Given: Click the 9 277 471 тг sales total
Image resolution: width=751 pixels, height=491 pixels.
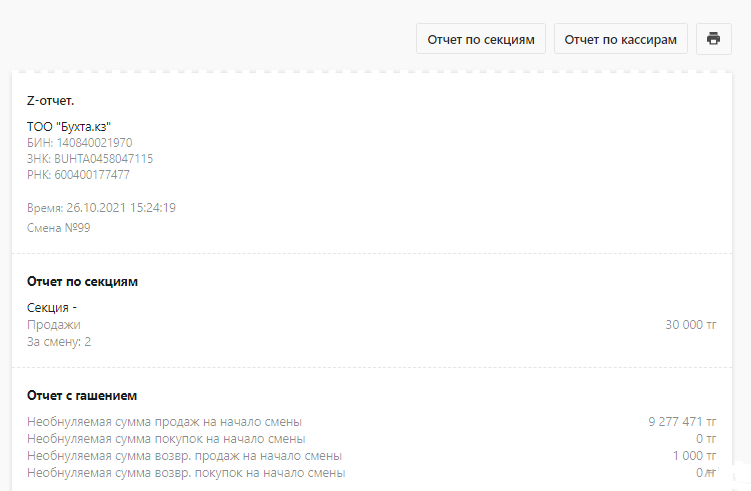Looking at the screenshot, I should [x=682, y=422].
